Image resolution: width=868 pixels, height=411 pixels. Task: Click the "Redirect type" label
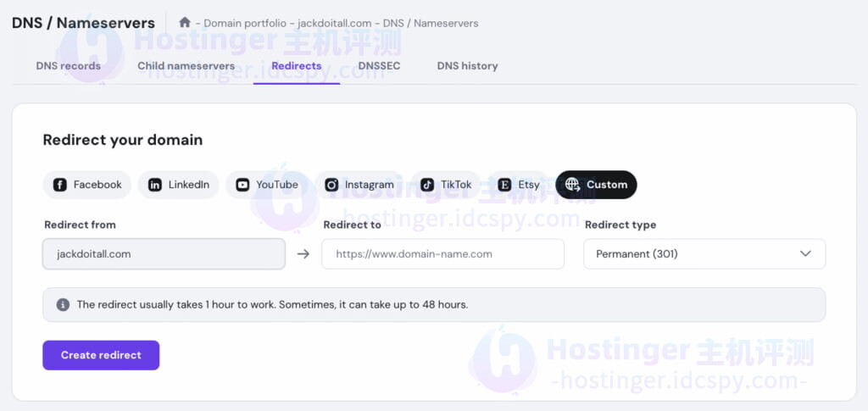620,225
